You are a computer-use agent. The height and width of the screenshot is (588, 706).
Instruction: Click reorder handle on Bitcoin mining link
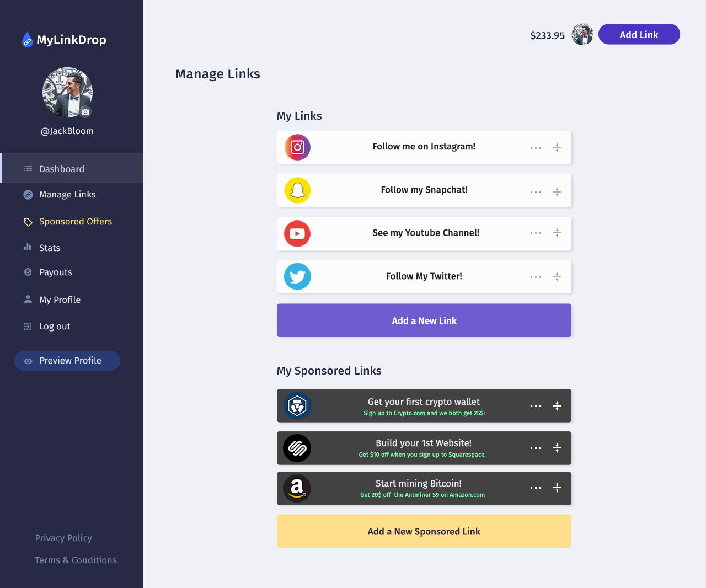557,488
